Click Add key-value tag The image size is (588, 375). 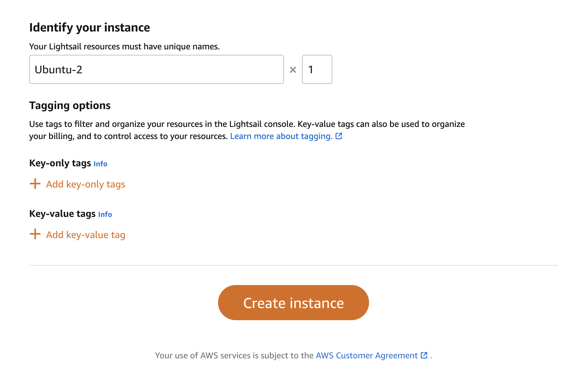[85, 234]
